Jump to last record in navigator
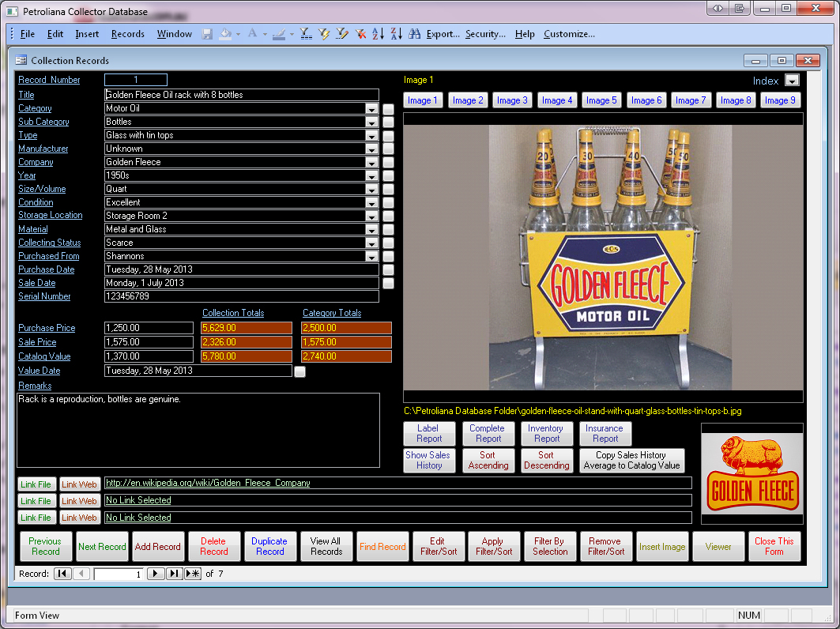The image size is (840, 629). [174, 573]
